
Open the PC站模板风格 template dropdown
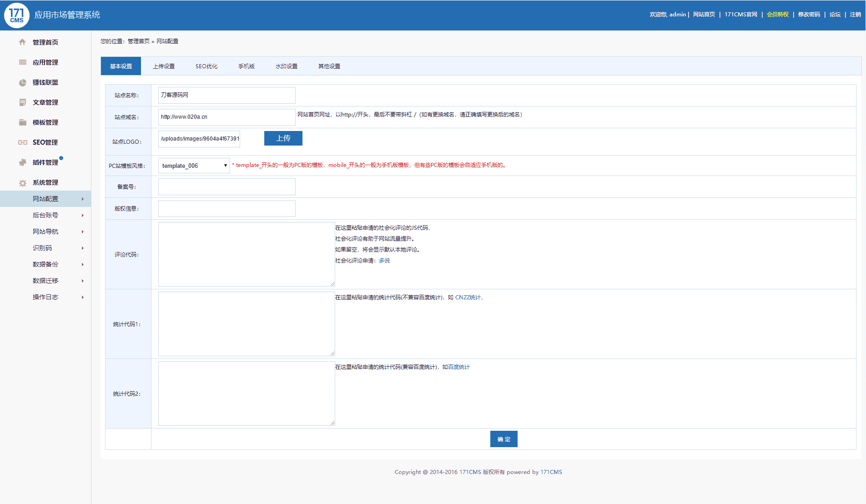coord(194,166)
